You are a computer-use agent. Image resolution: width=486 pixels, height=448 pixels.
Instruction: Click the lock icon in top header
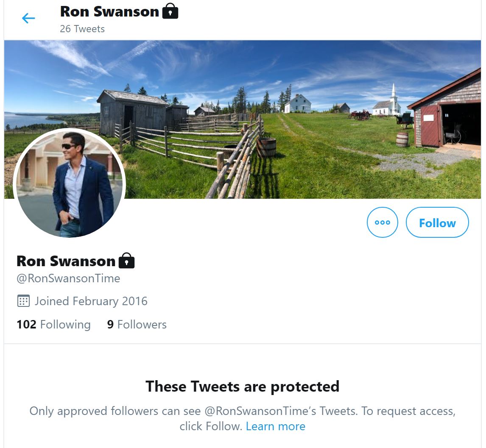[170, 11]
